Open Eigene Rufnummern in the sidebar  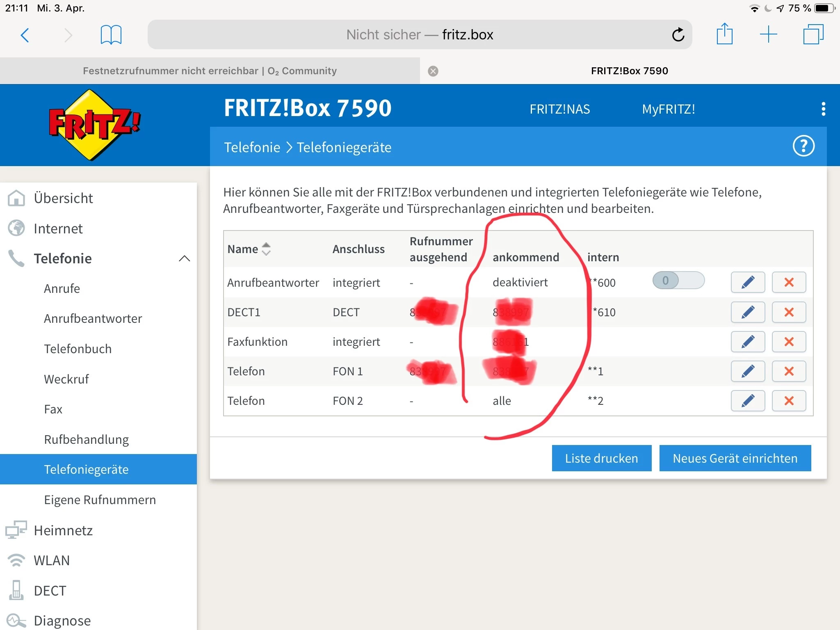click(x=100, y=500)
